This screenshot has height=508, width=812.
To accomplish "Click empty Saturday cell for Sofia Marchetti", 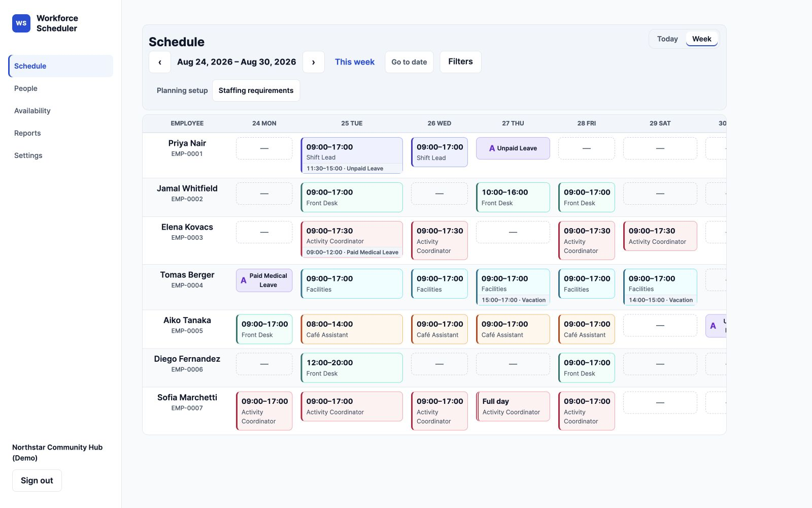I will [660, 403].
